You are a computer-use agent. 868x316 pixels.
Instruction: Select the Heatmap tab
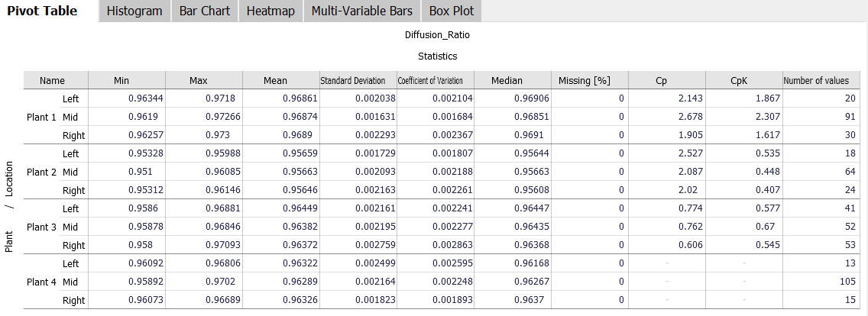[x=270, y=11]
